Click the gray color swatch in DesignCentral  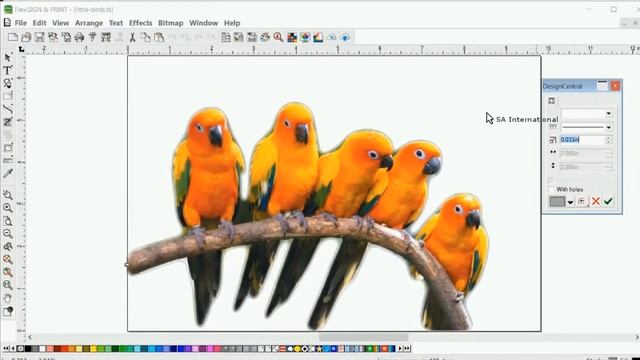557,201
